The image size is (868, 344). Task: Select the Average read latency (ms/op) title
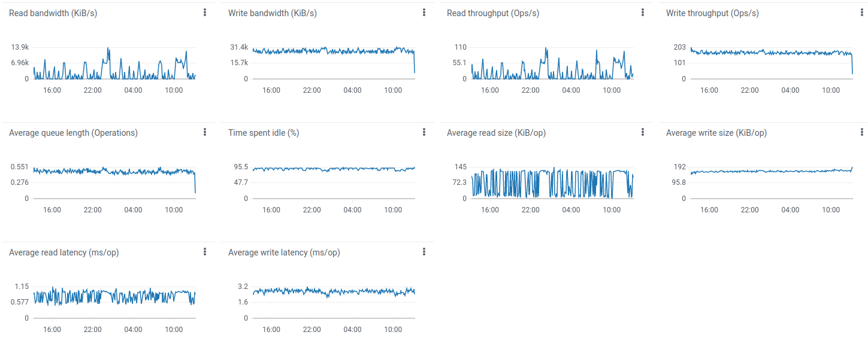click(x=63, y=252)
